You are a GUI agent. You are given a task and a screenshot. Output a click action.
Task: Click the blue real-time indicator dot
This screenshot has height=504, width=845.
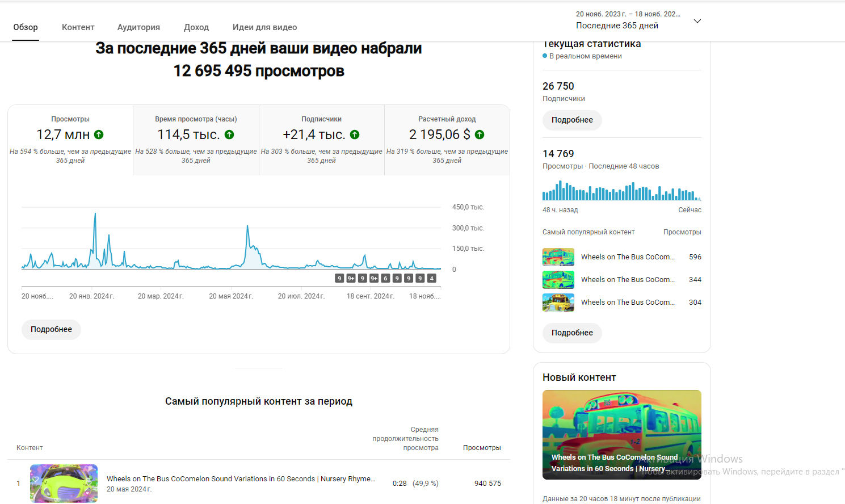545,56
